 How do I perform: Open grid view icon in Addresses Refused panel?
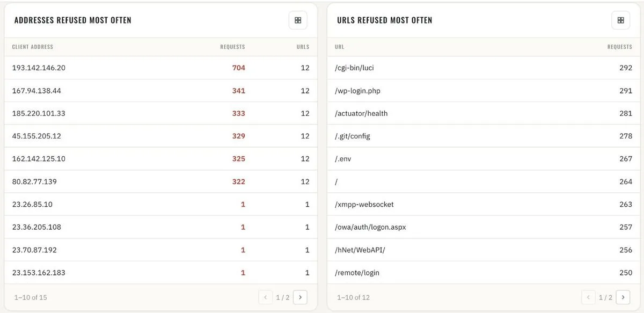pos(298,20)
